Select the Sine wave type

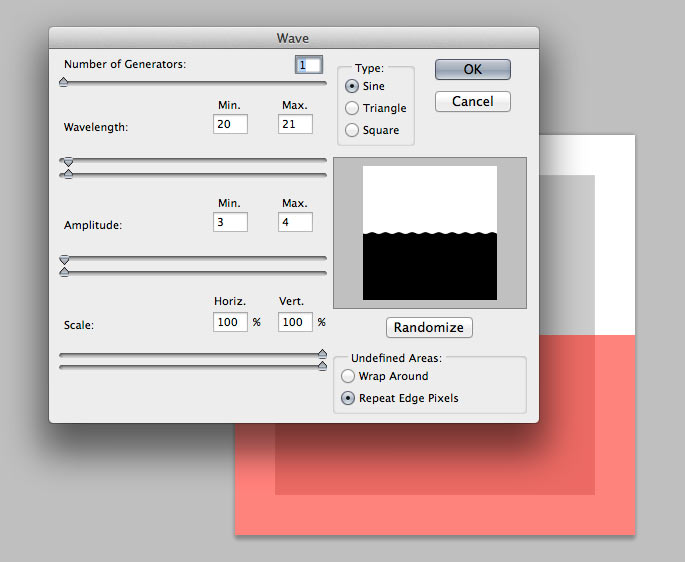tap(352, 86)
